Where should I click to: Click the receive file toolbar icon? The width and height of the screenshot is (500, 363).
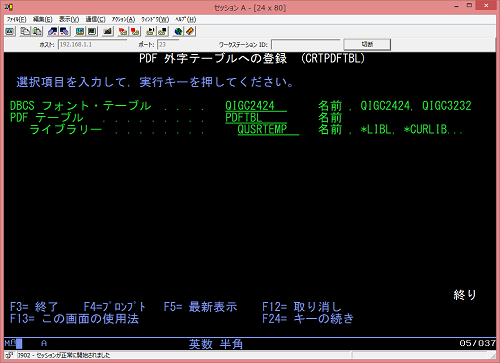(64, 32)
